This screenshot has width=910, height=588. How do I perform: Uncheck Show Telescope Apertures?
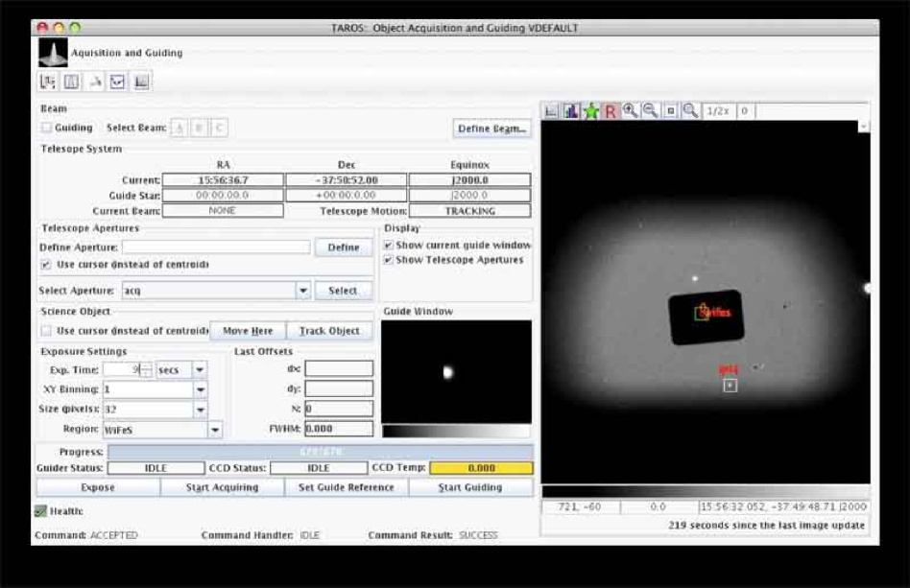(x=388, y=260)
